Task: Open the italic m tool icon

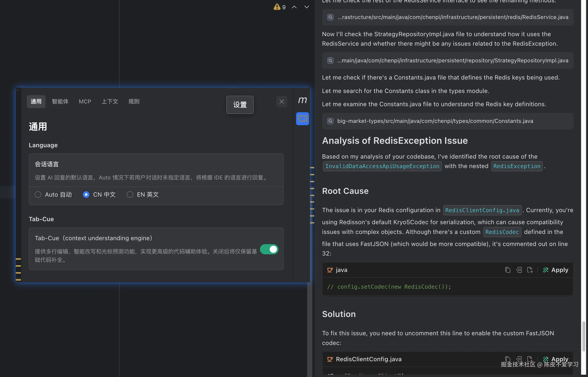Action: [302, 100]
